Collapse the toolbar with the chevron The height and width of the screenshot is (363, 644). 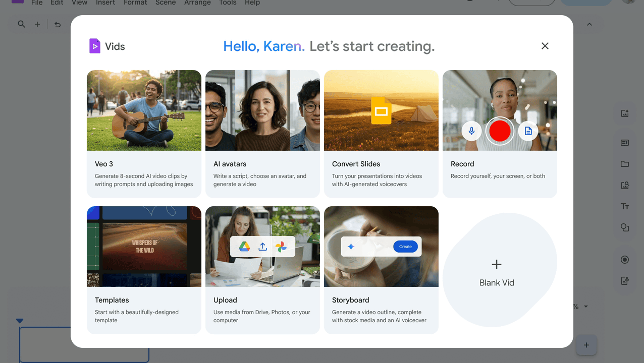click(589, 24)
